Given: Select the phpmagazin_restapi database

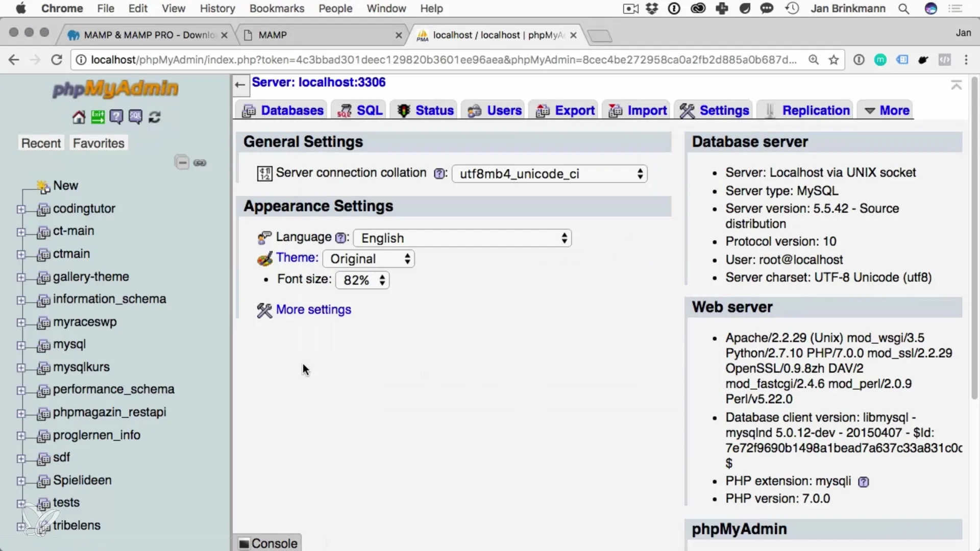Looking at the screenshot, I should [x=109, y=412].
